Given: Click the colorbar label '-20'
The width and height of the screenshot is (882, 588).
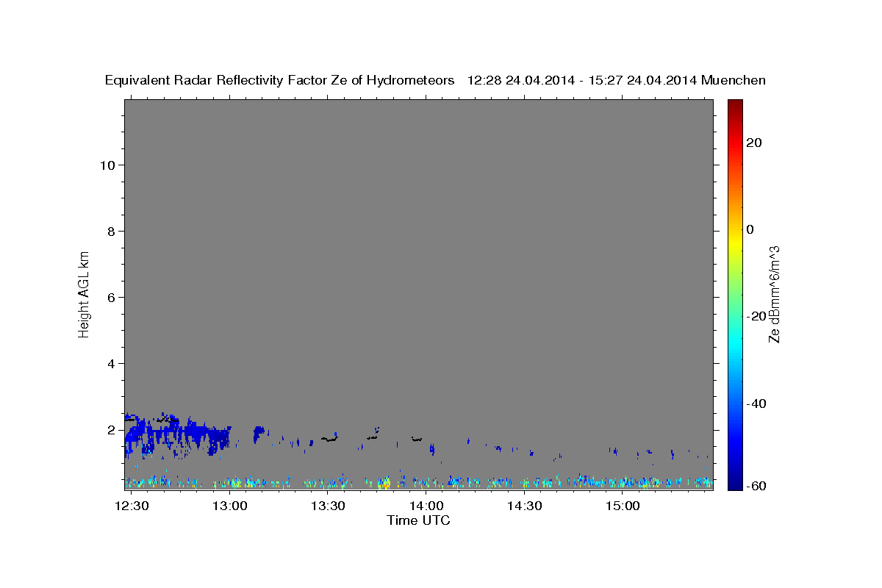Looking at the screenshot, I should (756, 316).
